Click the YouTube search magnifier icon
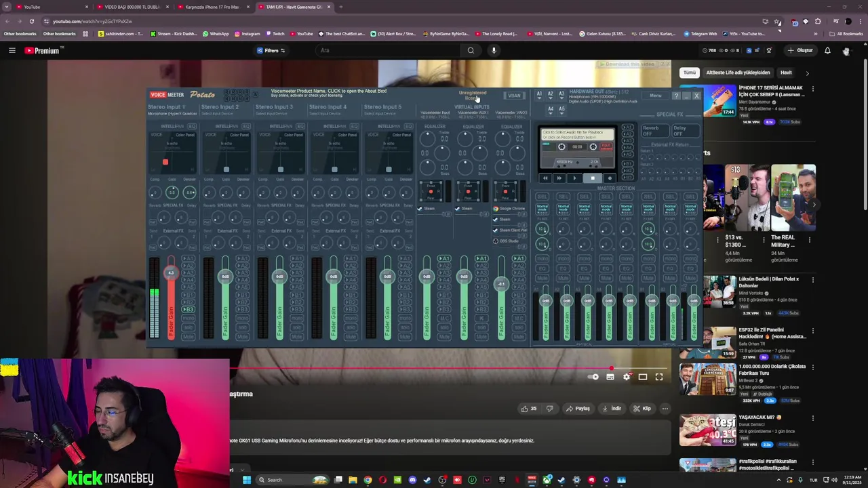The height and width of the screenshot is (488, 868). (x=471, y=50)
